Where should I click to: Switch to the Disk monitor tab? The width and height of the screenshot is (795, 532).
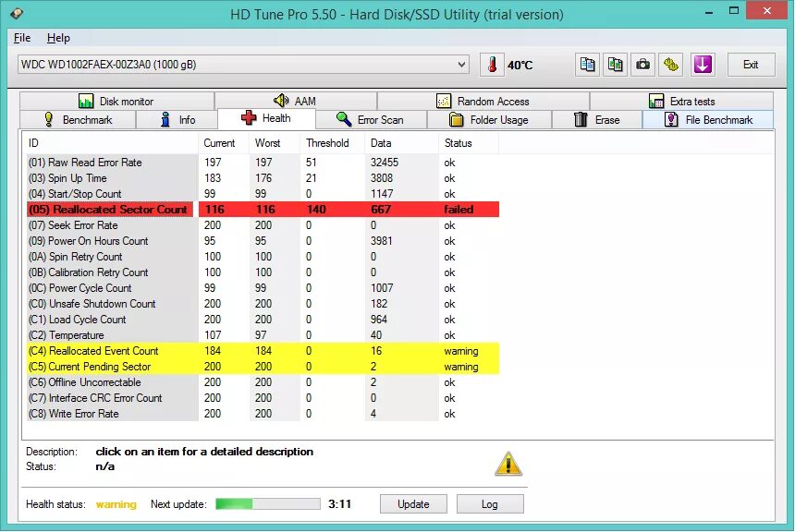coord(116,102)
